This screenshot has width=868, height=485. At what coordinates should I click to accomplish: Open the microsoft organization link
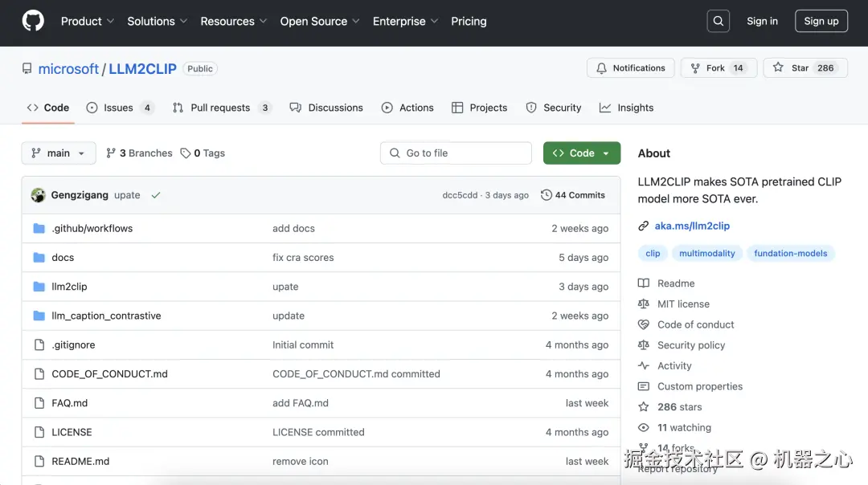[x=68, y=68]
